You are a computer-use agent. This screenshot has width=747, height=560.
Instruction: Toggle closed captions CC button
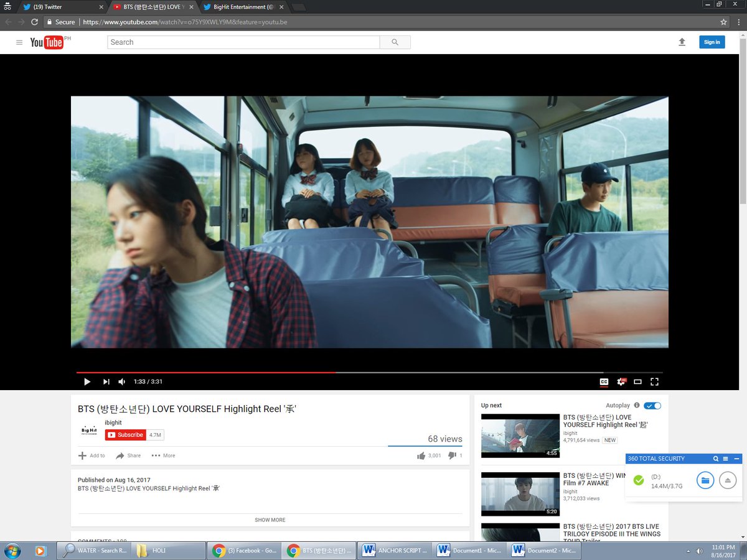click(x=603, y=381)
